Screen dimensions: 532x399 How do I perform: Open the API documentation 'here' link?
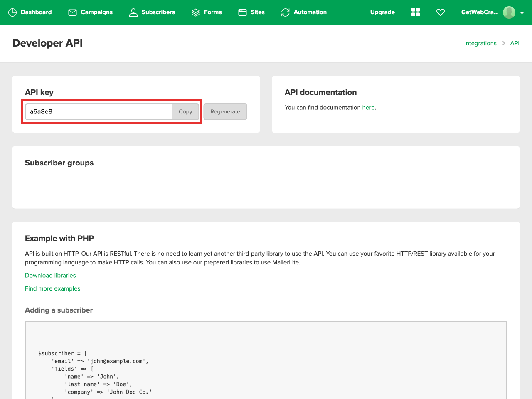[x=368, y=108]
